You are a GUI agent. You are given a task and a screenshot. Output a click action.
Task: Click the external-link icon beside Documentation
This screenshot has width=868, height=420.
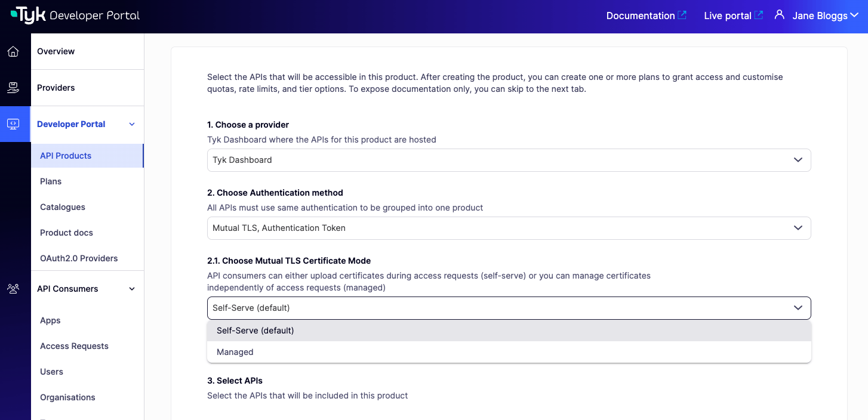682,15
